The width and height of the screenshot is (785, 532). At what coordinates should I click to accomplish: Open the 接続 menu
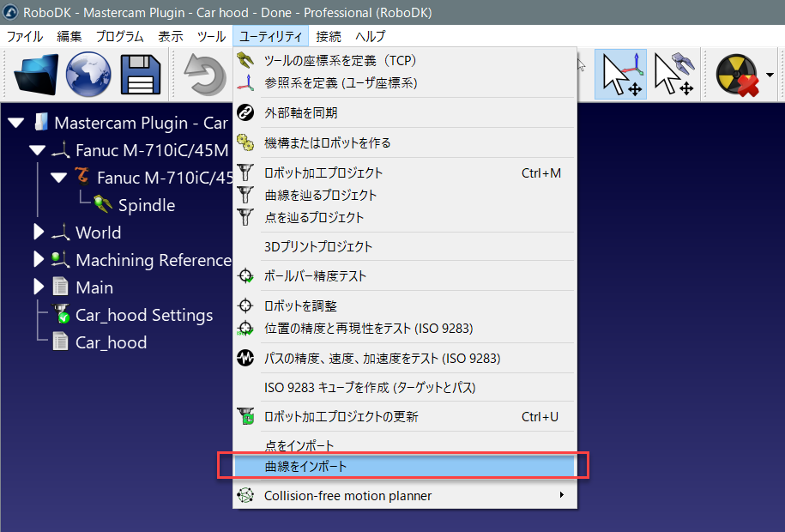click(329, 37)
